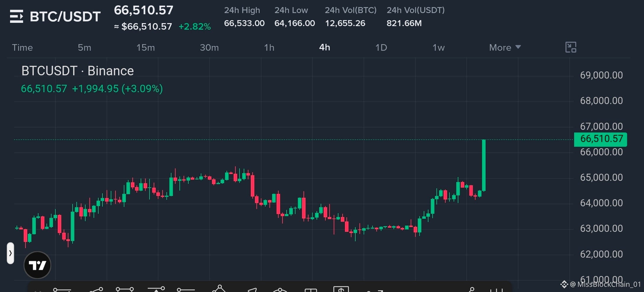Click the green 66,510.57 price axis label

point(600,139)
